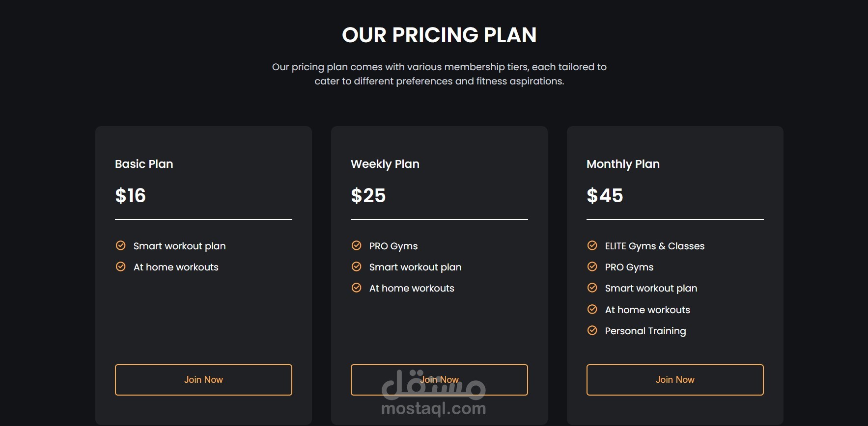Click check icon beside Basic Plan's Smart workout plan
Viewport: 868px width, 426px height.
coord(120,245)
